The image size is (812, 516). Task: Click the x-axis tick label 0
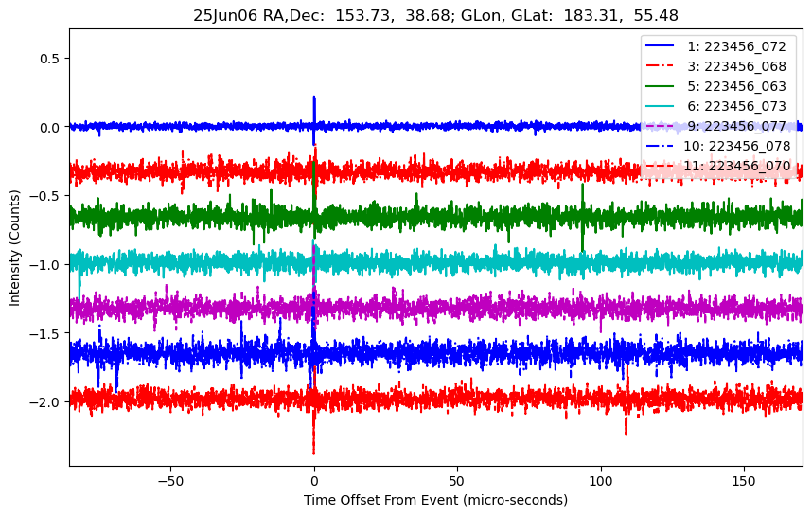click(314, 481)
